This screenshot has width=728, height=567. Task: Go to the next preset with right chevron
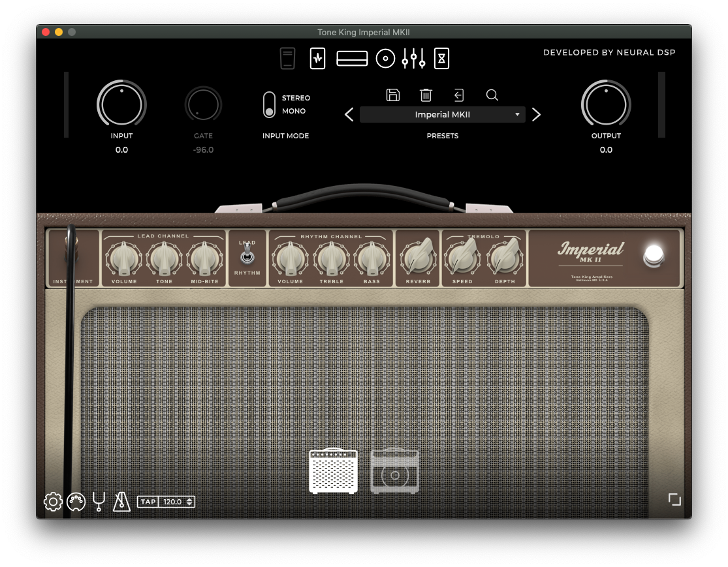[x=536, y=115]
